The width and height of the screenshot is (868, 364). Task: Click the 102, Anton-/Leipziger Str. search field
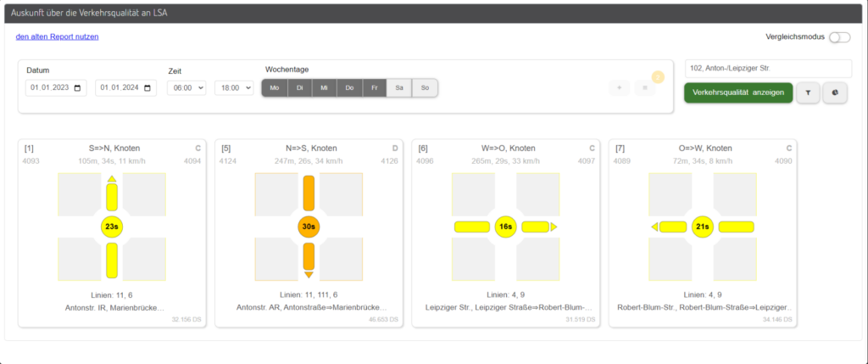click(768, 69)
